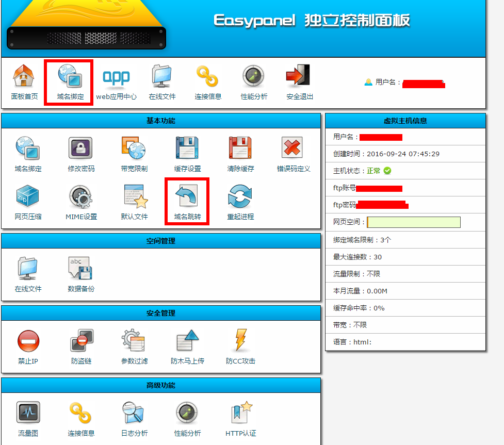Open the 域名跳转 arrow icon
The width and height of the screenshot is (504, 445).
[x=186, y=195]
